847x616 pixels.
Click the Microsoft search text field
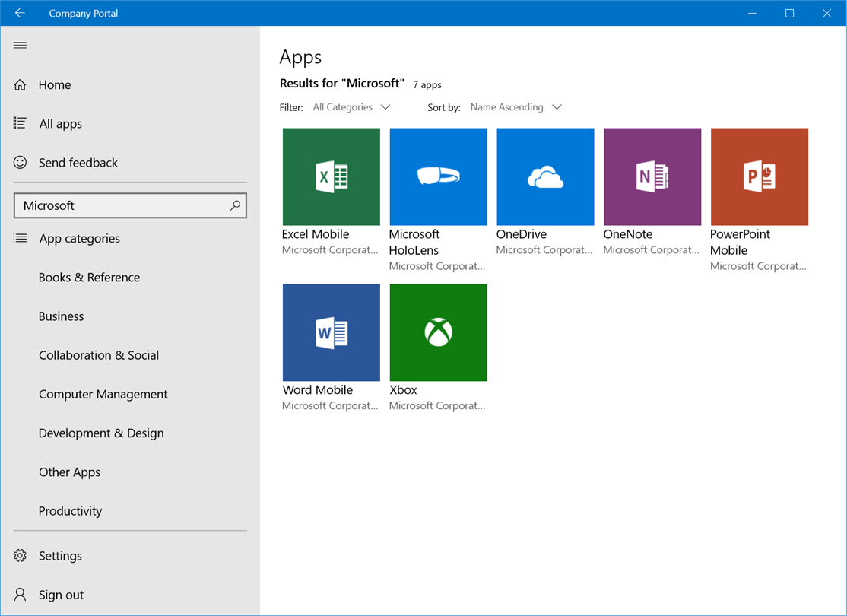click(122, 205)
